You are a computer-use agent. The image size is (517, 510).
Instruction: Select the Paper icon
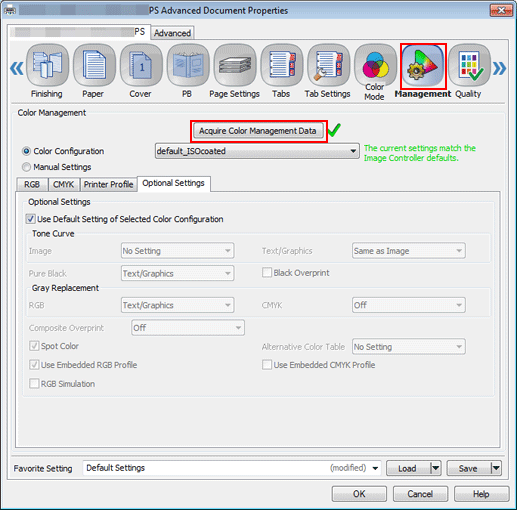(x=94, y=65)
